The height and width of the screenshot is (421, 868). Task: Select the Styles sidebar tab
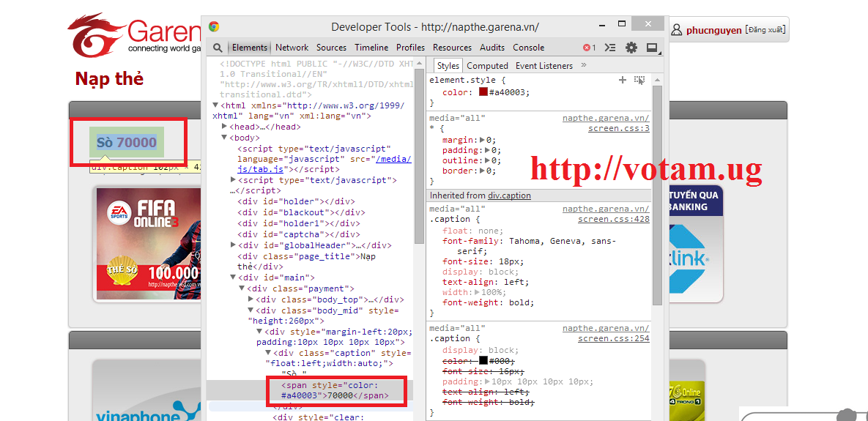[x=448, y=65]
